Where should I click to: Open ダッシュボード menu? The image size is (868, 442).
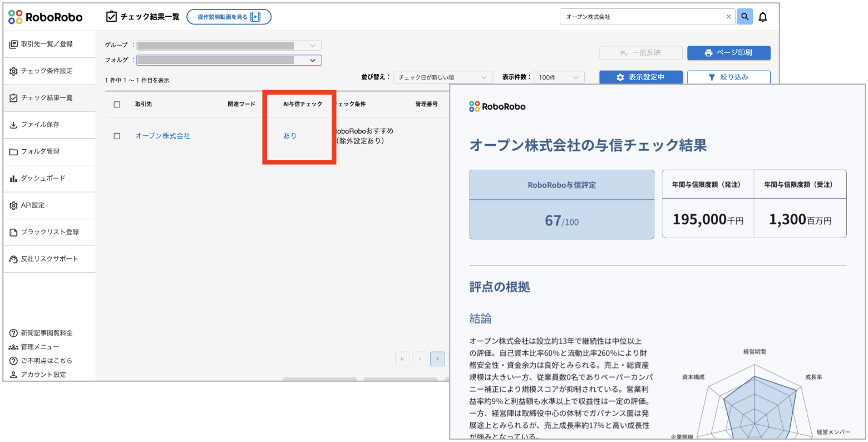[49, 178]
